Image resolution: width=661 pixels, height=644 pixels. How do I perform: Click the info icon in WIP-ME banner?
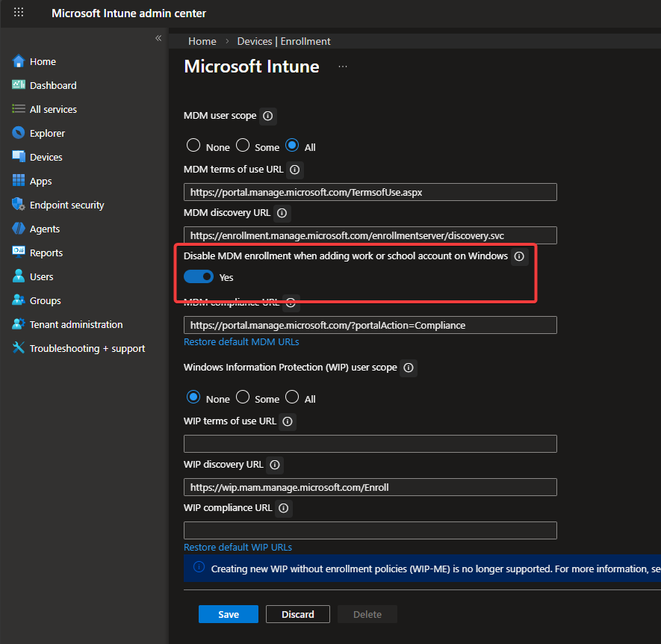tap(199, 567)
